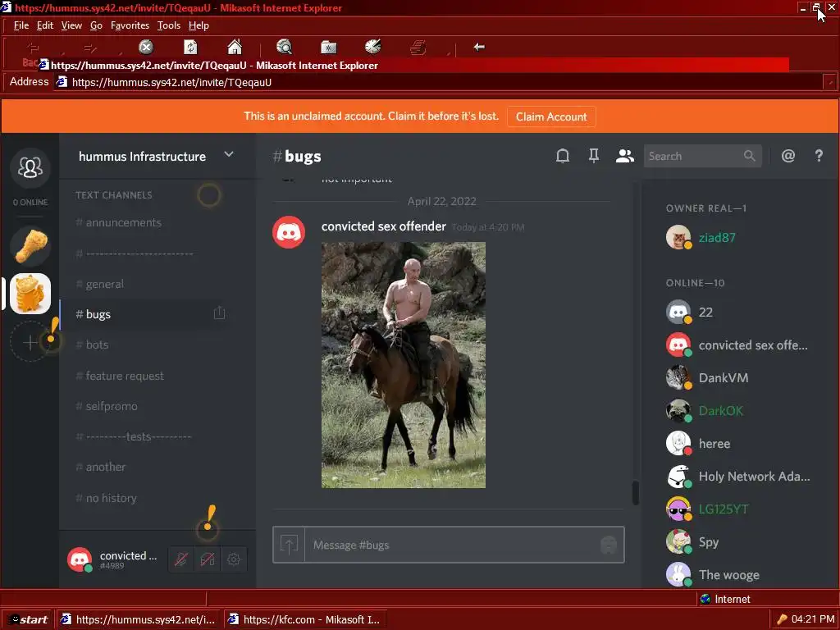Open the feature request channel
Image resolution: width=840 pixels, height=630 pixels.
pyautogui.click(x=144, y=376)
